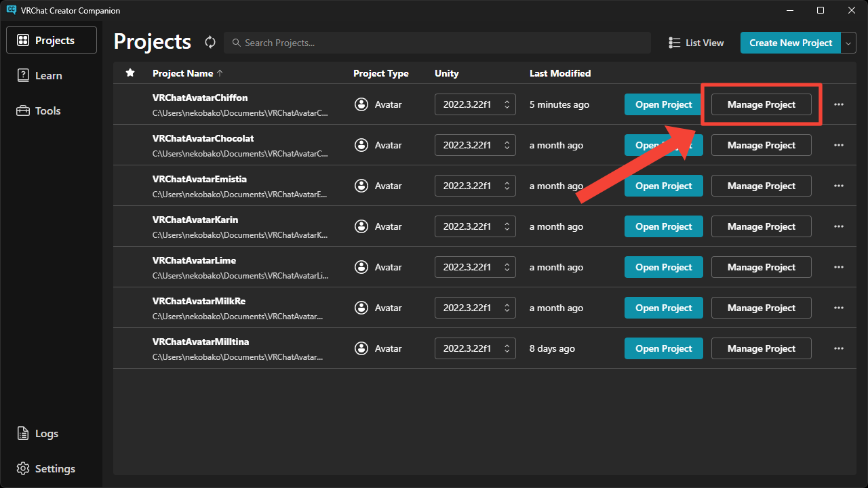Open the more options menu for VRChatAvatarMilltina
This screenshot has width=868, height=488.
pyautogui.click(x=839, y=348)
